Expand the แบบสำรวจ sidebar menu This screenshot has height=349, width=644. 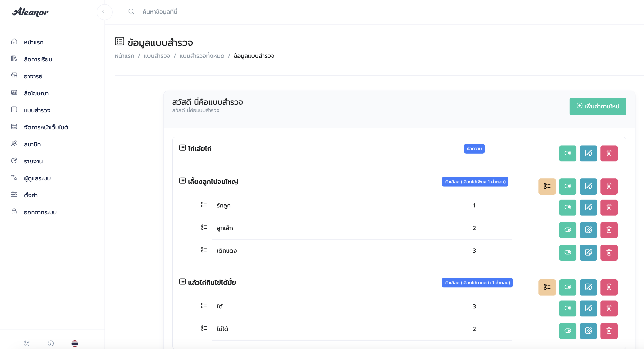click(37, 110)
